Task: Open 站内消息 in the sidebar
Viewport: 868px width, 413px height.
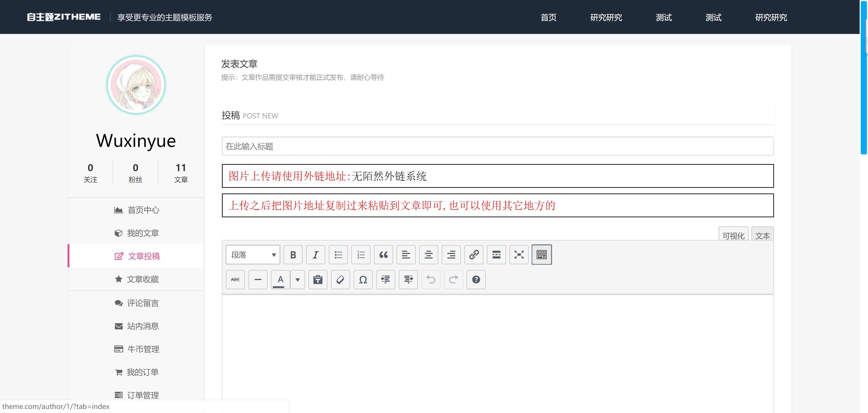Action: (x=137, y=326)
